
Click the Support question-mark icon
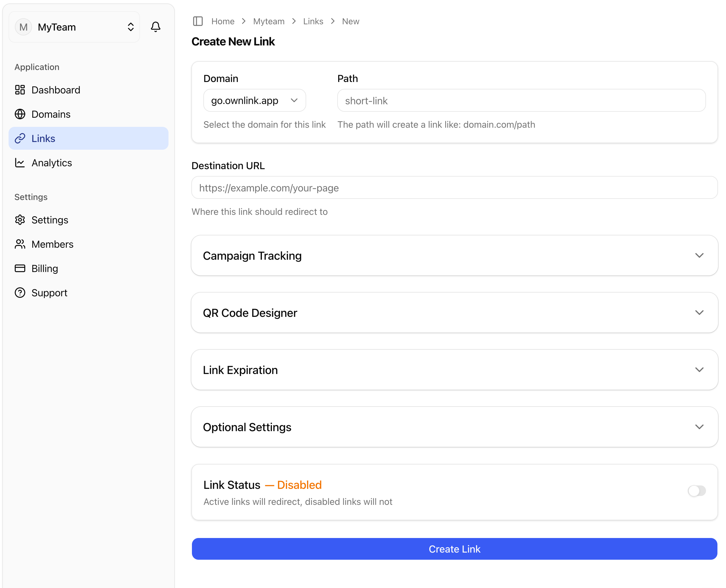(20, 293)
